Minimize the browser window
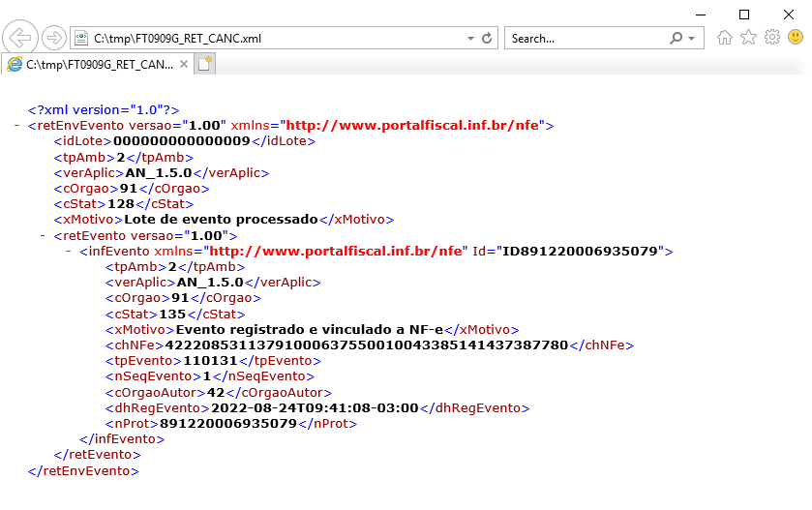Image resolution: width=812 pixels, height=510 pixels. tap(701, 15)
